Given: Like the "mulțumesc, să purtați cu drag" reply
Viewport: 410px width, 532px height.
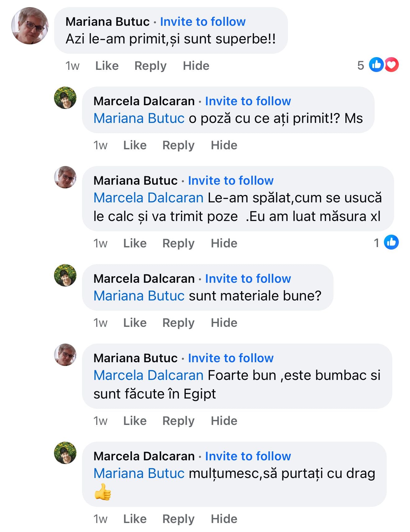Looking at the screenshot, I should (135, 519).
